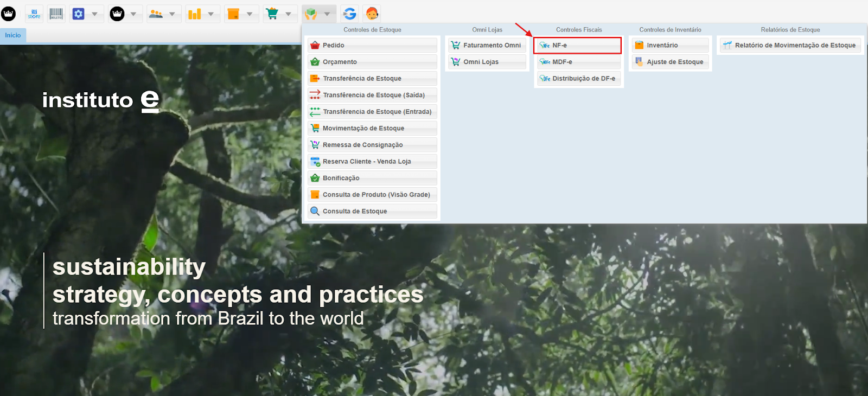Click the blue refresh arrow icon
868x396 pixels.
(350, 14)
